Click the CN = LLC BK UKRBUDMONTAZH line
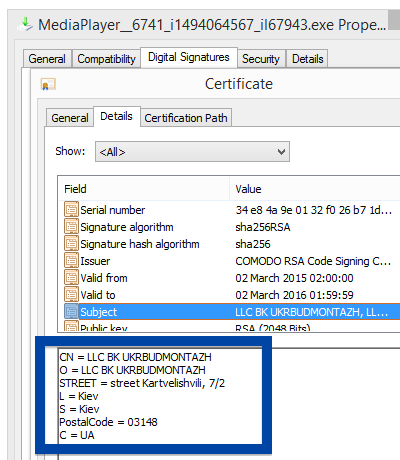400x460 pixels. 135,357
